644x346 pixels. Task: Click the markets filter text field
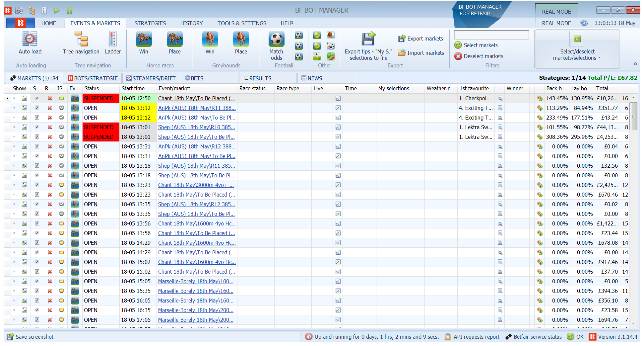(x=491, y=35)
